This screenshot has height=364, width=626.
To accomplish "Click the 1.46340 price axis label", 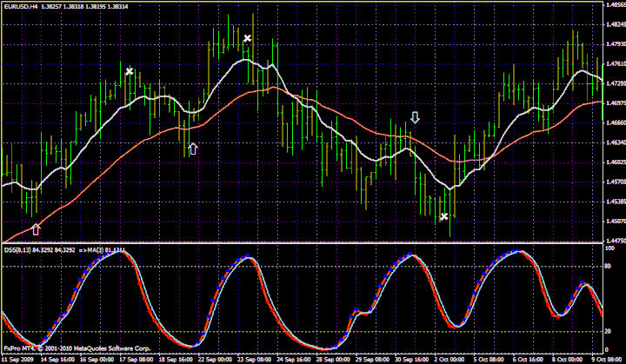I will pos(616,142).
